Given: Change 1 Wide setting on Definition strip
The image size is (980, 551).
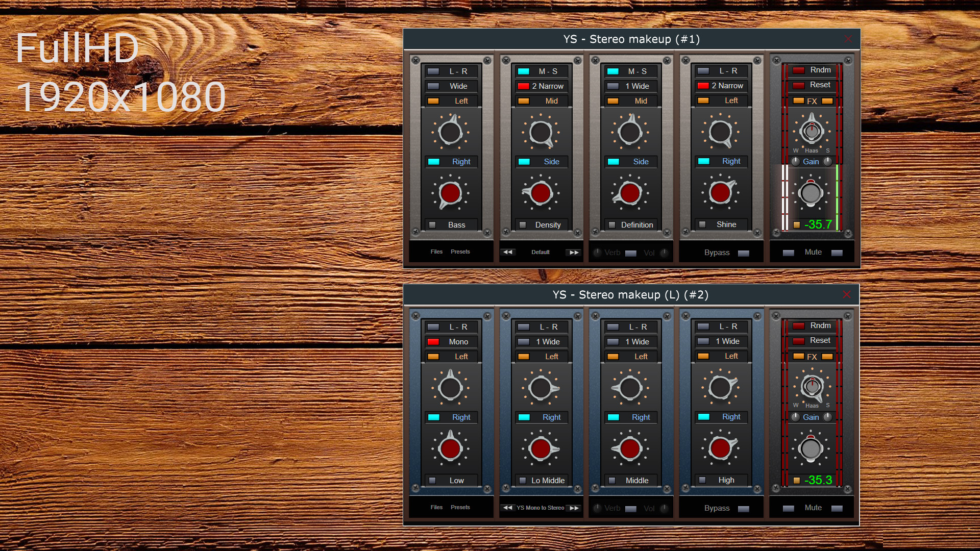Looking at the screenshot, I should pyautogui.click(x=631, y=86).
